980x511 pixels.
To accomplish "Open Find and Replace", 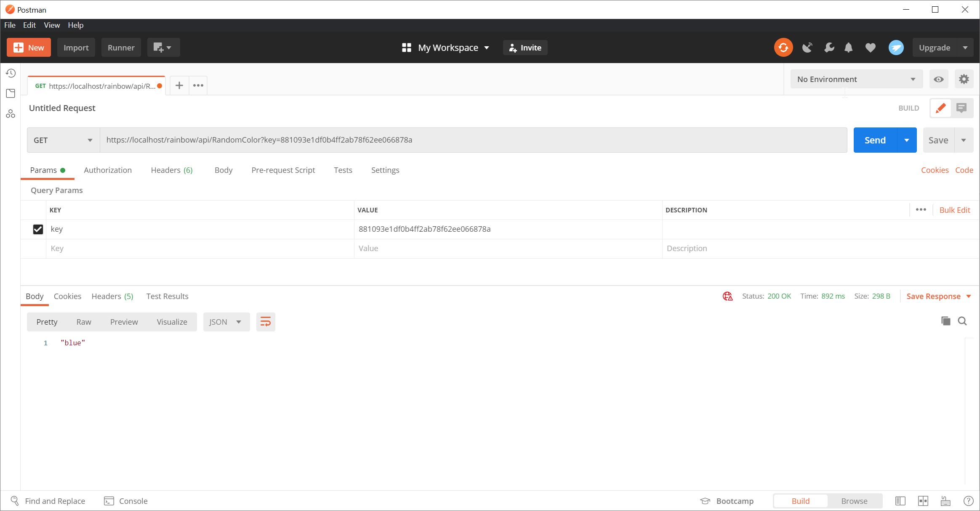I will (x=48, y=501).
